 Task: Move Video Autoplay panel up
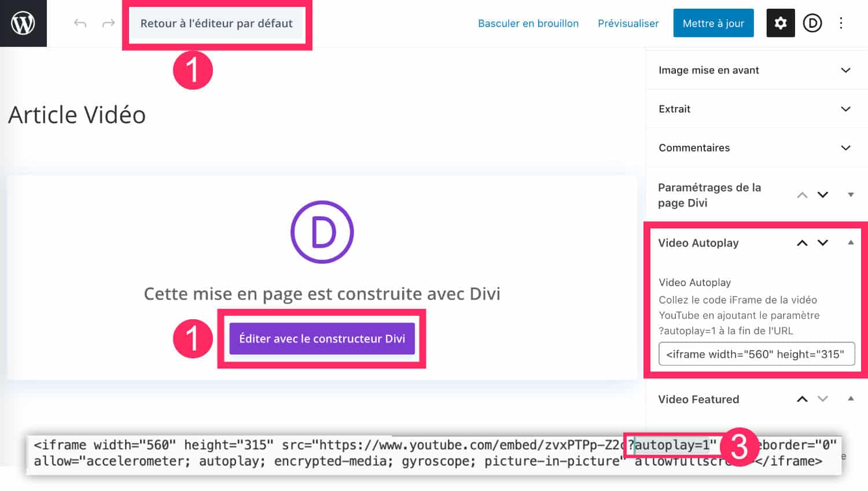point(802,243)
